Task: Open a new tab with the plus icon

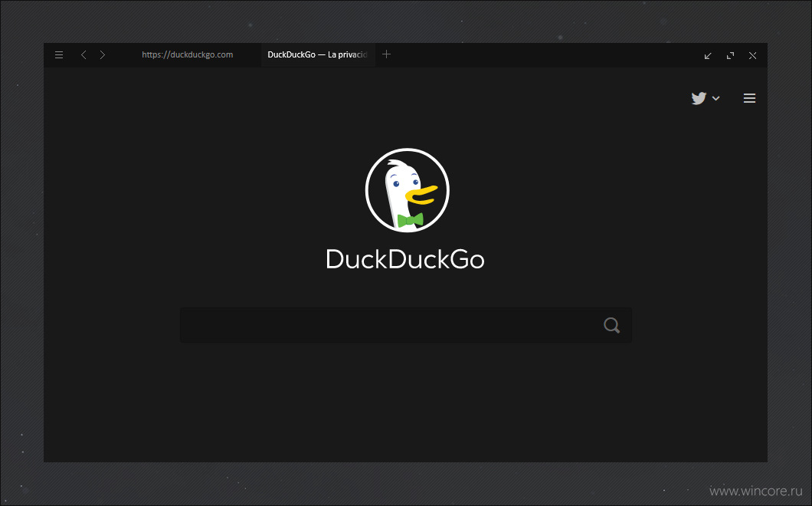Action: [386, 54]
